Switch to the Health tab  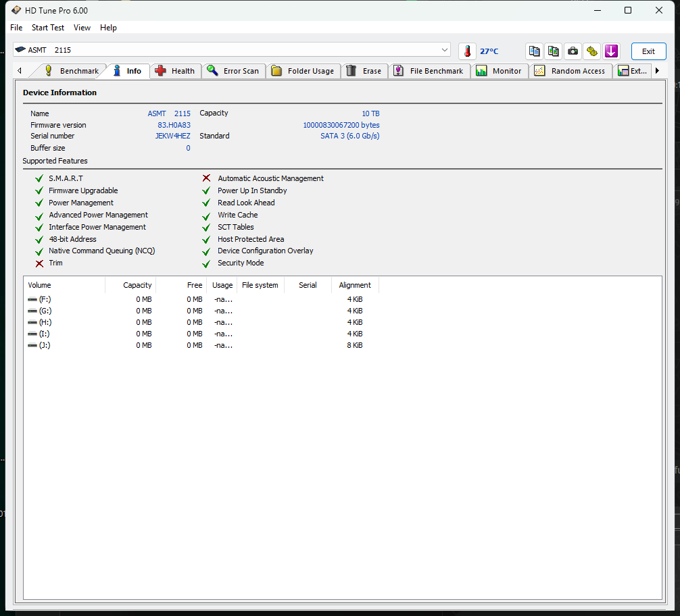click(x=176, y=71)
